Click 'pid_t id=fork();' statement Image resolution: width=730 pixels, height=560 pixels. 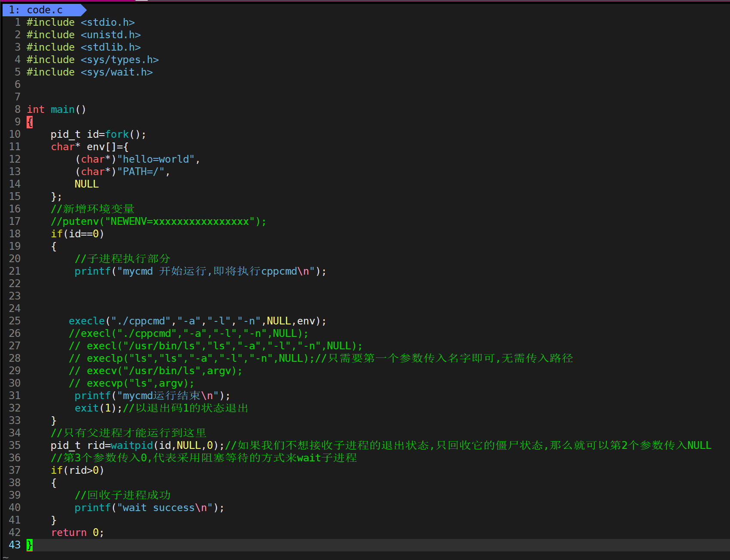click(x=98, y=134)
